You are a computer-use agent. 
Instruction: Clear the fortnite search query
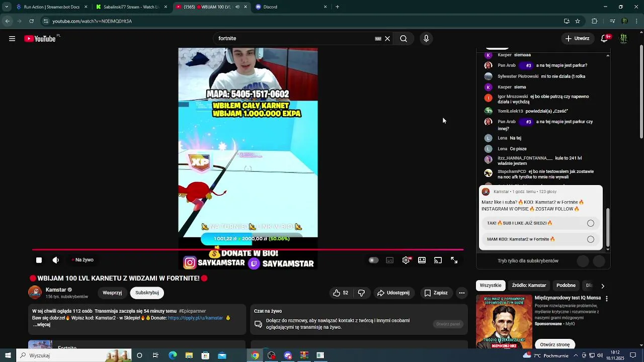click(387, 39)
